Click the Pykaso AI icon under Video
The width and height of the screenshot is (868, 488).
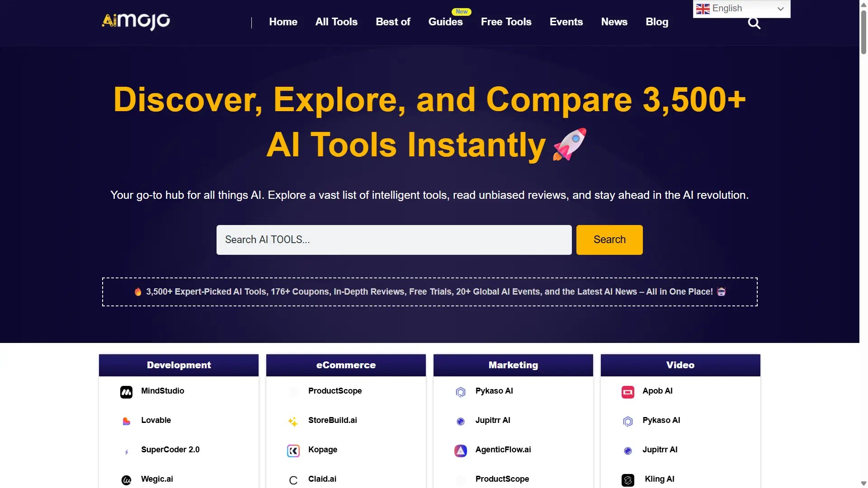click(627, 422)
